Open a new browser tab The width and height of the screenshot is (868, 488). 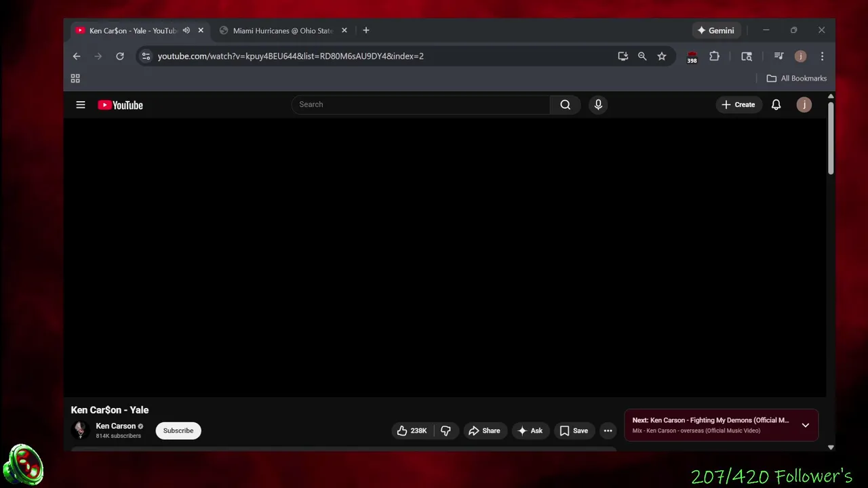(x=366, y=30)
